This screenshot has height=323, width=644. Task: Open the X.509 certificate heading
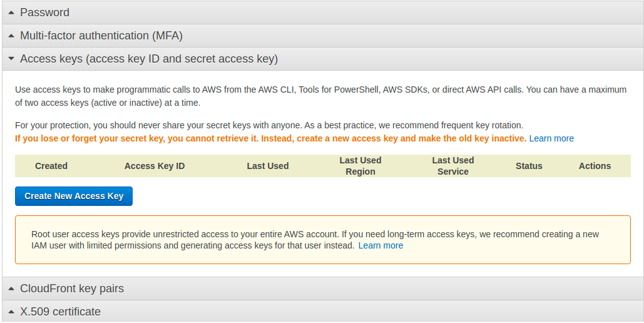(x=60, y=312)
